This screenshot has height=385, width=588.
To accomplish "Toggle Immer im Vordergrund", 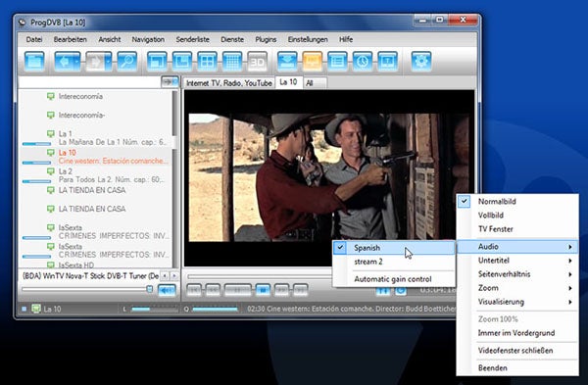I will [x=517, y=333].
